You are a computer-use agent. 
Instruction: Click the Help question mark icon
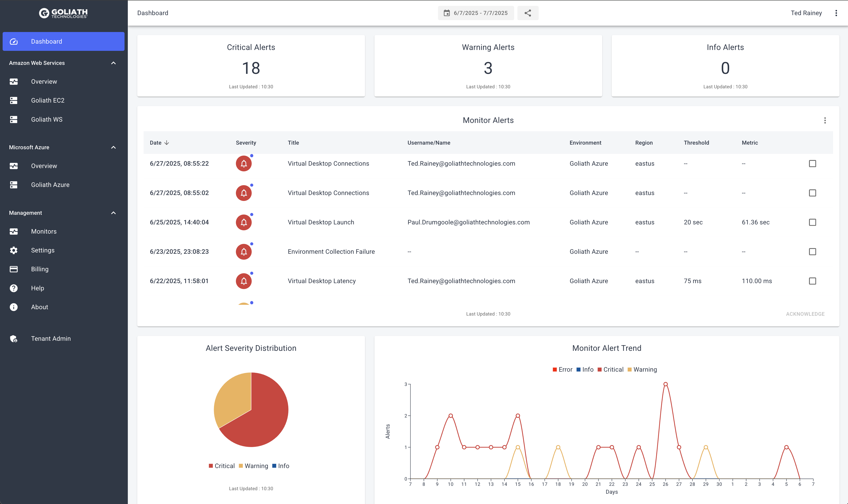pyautogui.click(x=14, y=288)
